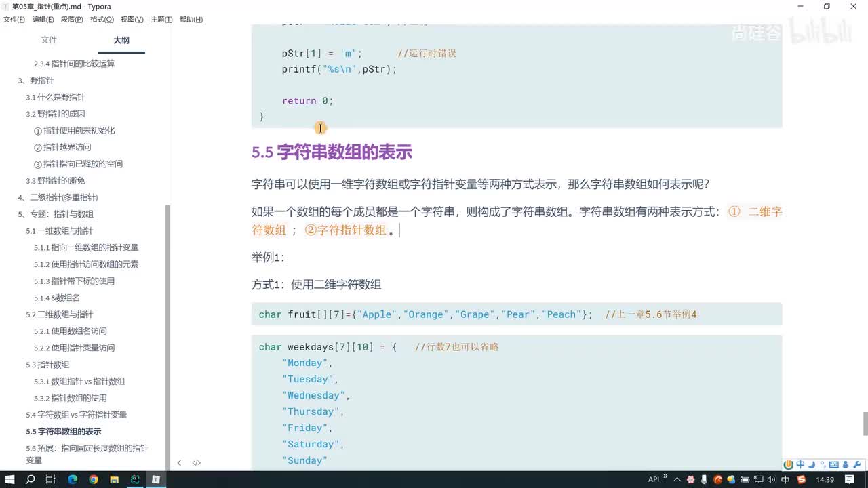Go to outline item 5.6 拓展
The height and width of the screenshot is (488, 868).
(87, 454)
